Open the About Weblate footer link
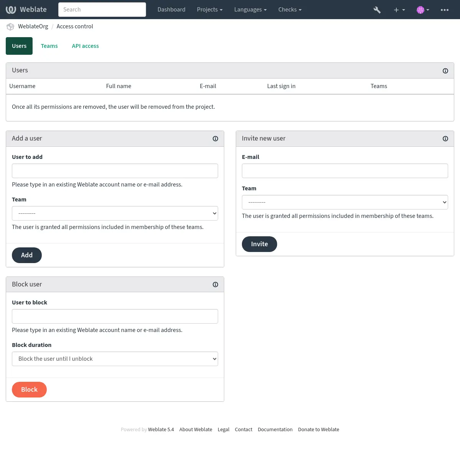The image size is (460, 476). 196,430
